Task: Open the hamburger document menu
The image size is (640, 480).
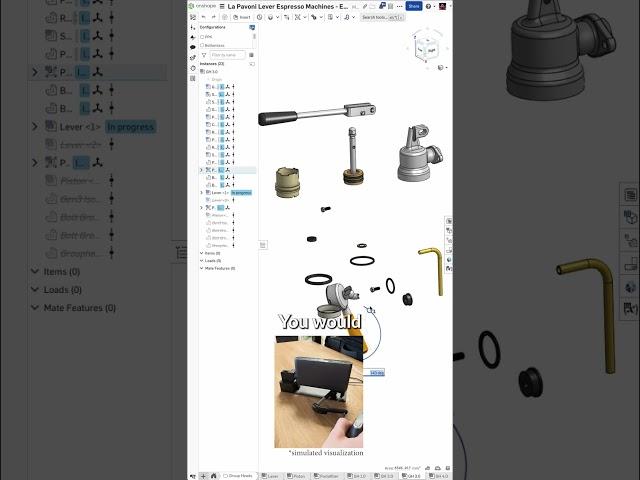Action: [x=222, y=7]
